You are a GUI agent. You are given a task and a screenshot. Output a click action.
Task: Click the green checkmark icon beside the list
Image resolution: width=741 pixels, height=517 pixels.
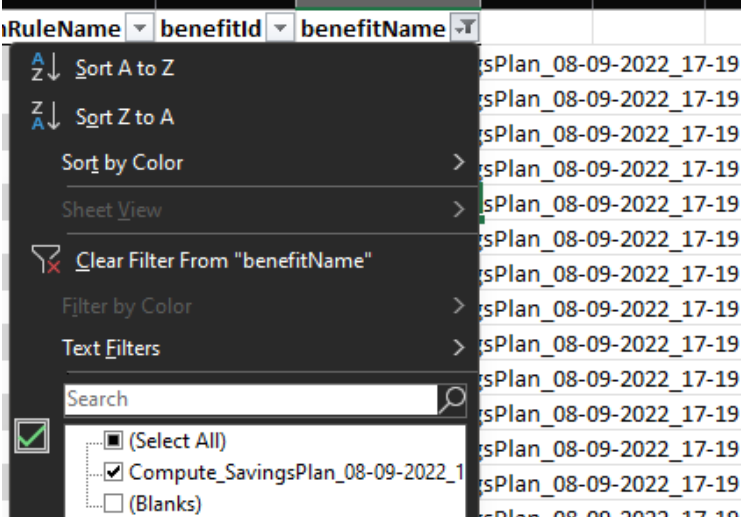(33, 436)
